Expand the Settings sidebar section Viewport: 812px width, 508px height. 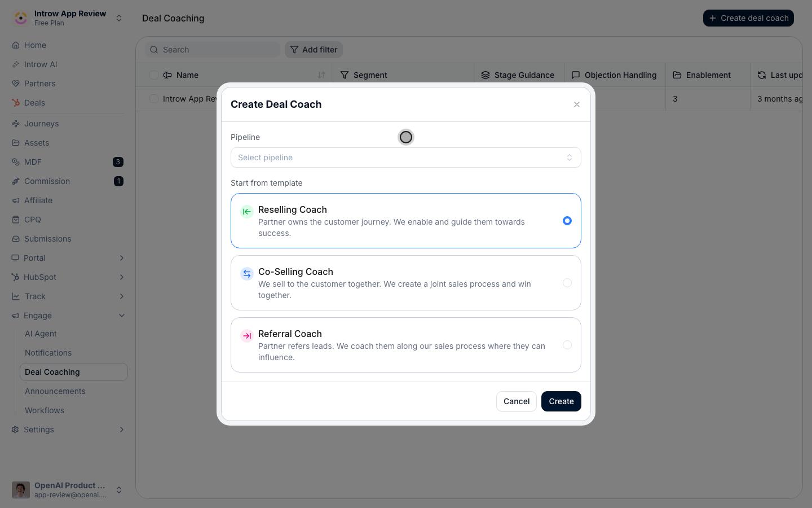click(122, 430)
